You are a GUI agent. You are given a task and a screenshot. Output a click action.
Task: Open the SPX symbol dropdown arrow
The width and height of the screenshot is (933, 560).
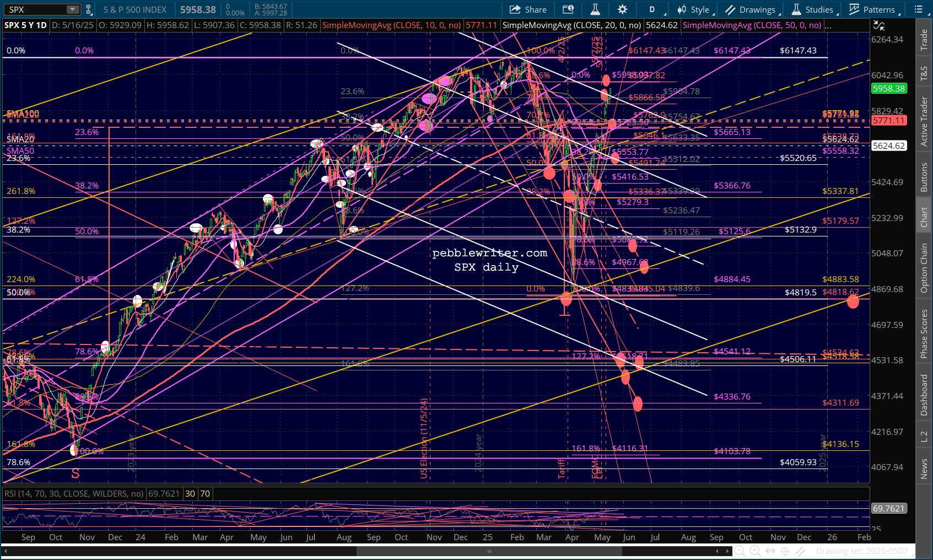click(73, 9)
